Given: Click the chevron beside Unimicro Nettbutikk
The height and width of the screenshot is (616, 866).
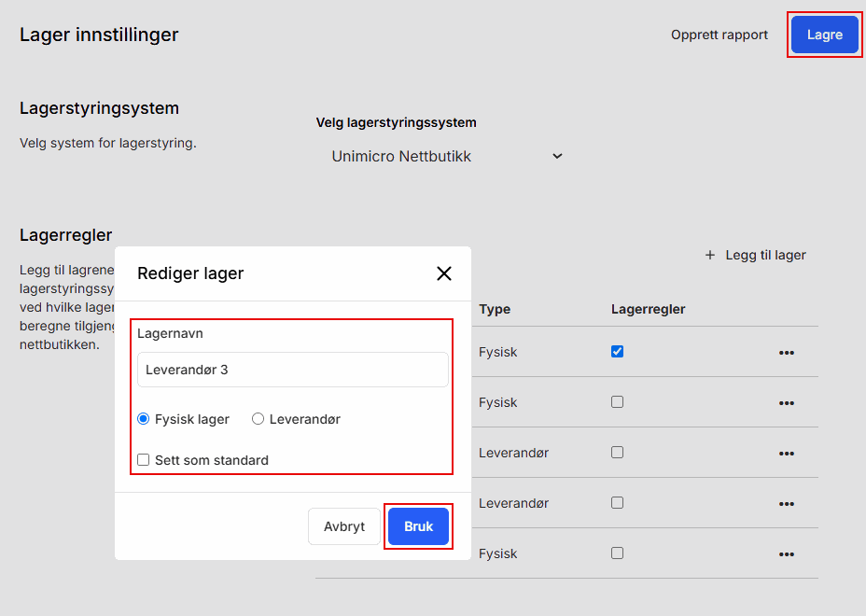Looking at the screenshot, I should [x=557, y=156].
